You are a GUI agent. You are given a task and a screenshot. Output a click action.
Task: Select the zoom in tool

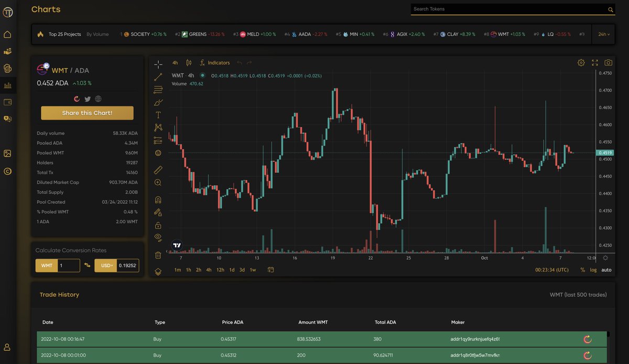(158, 182)
